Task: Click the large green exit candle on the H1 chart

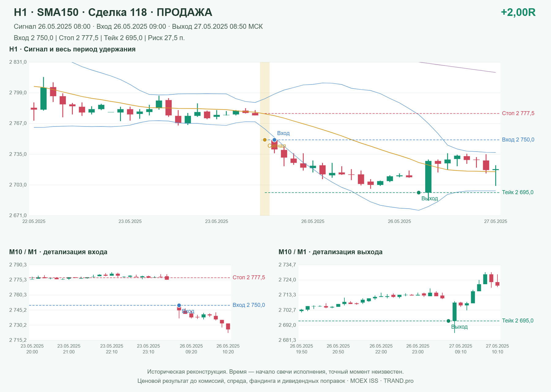Action: coord(428,177)
